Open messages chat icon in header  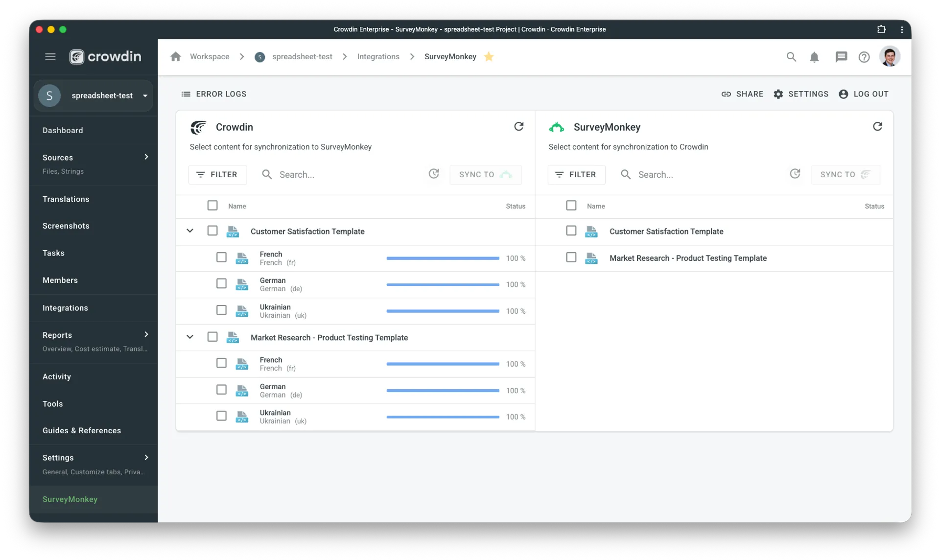[x=841, y=57]
